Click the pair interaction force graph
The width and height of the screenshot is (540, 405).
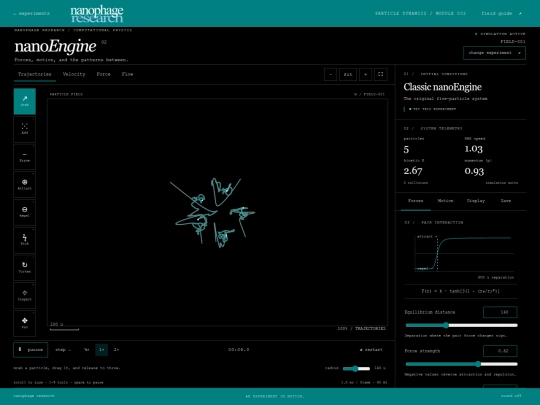(x=464, y=253)
